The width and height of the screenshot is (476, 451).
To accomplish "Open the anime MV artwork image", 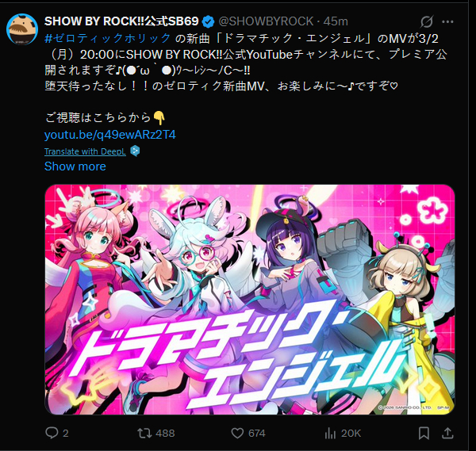I will click(250, 300).
